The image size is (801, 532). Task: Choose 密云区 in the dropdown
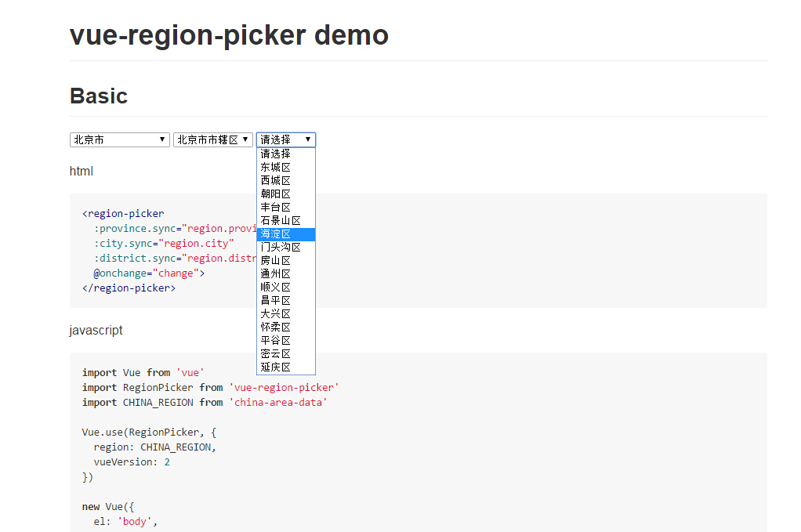(x=285, y=353)
